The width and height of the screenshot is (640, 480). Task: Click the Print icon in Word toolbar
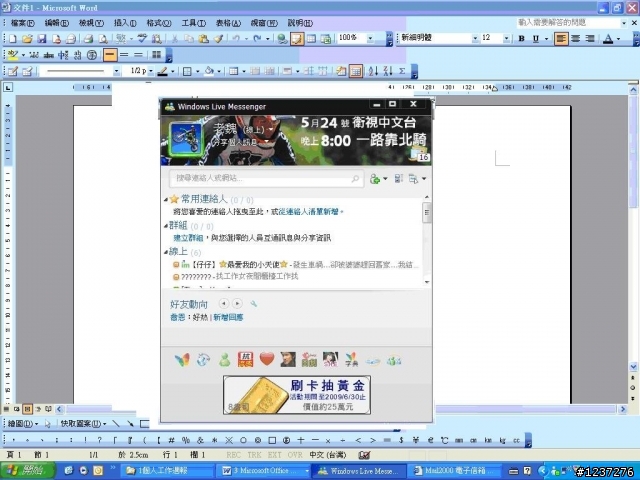88,39
